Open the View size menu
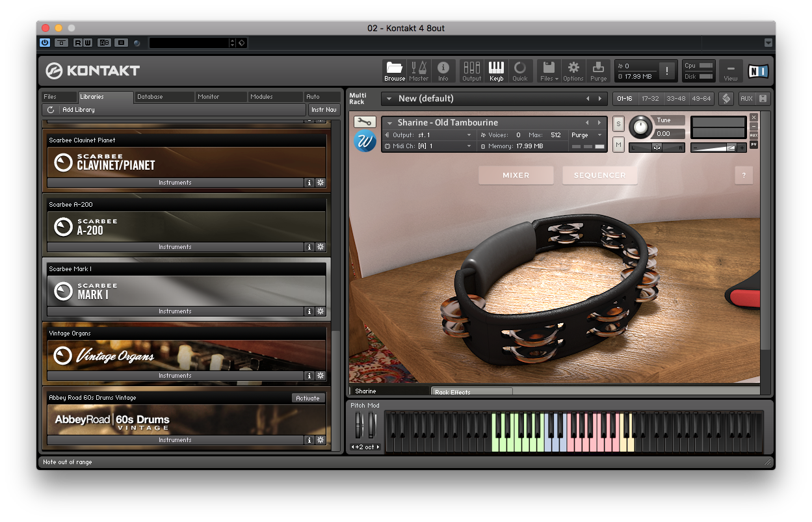This screenshot has height=522, width=812. (x=731, y=71)
